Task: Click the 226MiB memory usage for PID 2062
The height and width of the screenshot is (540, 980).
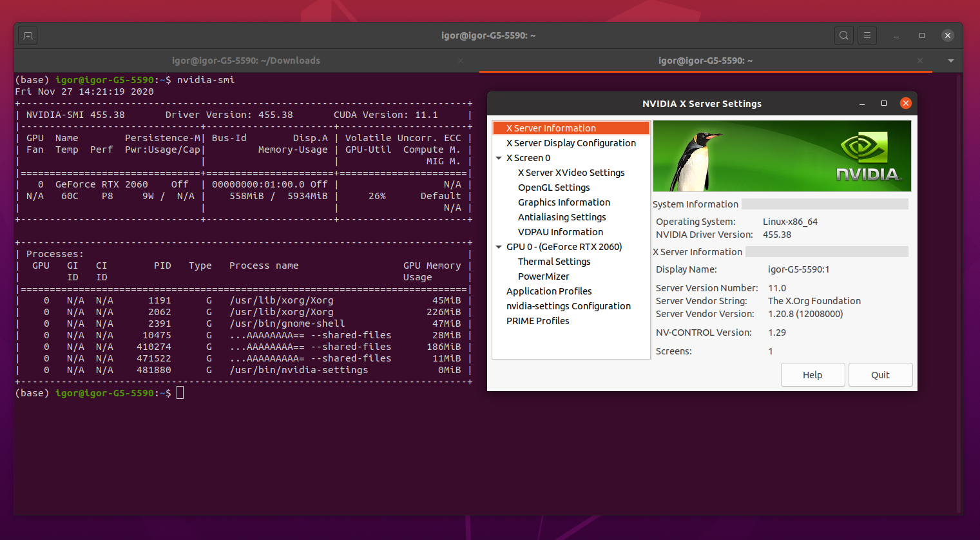Action: point(444,312)
